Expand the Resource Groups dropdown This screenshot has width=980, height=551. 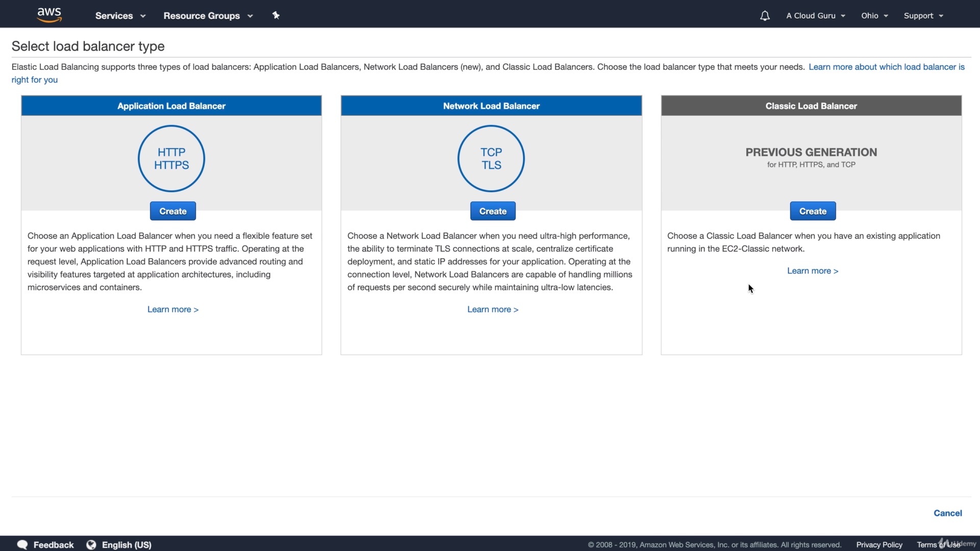(208, 16)
